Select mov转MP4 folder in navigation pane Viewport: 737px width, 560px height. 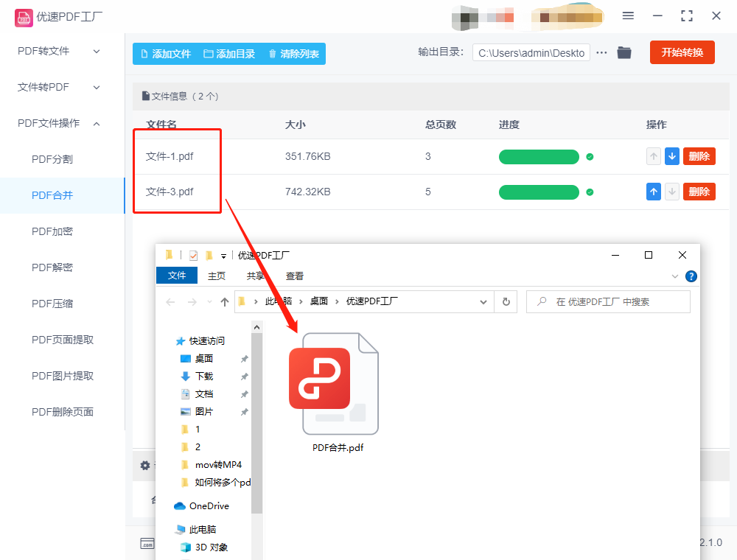pos(212,465)
